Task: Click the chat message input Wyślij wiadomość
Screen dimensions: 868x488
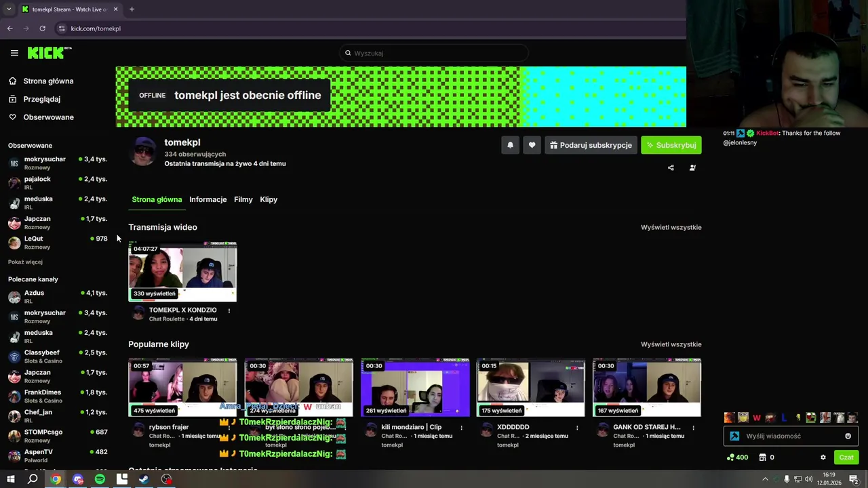Action: coord(792,436)
